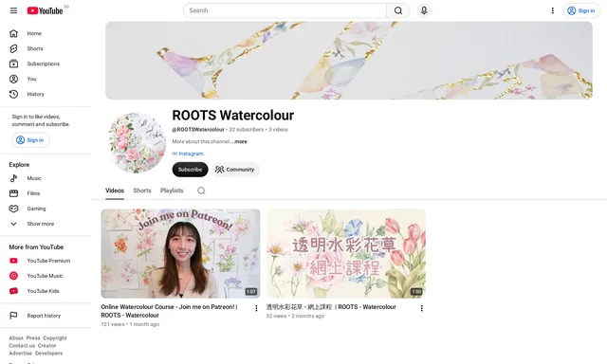This screenshot has height=364, width=607.
Task: Click the ROOTS Watercolour channel title
Action: coord(233,116)
